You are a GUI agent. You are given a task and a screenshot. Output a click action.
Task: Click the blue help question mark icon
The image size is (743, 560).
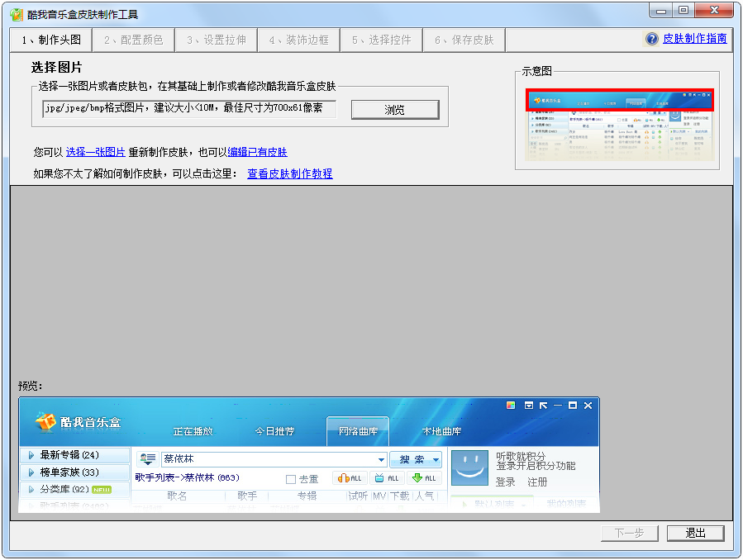coord(652,39)
